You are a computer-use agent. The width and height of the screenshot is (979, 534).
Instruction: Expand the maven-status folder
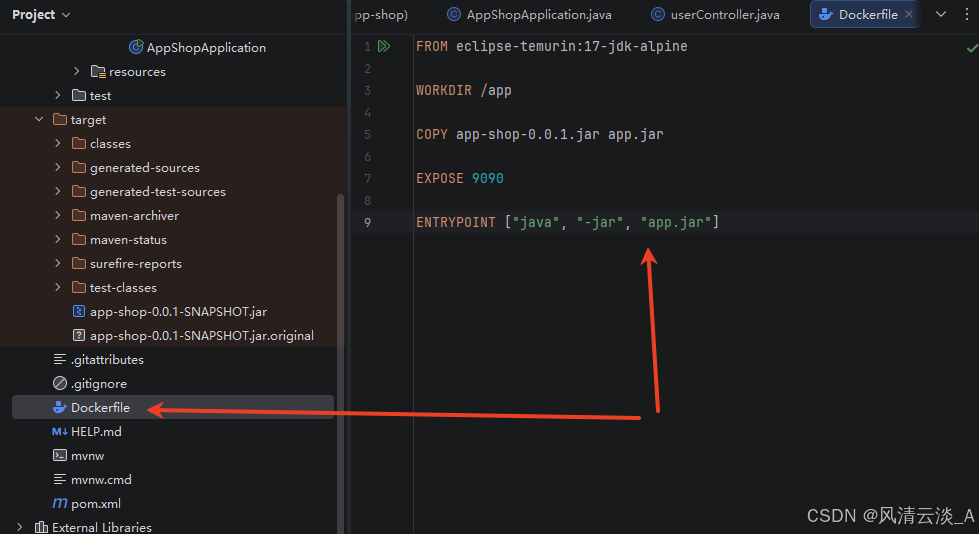coord(58,239)
